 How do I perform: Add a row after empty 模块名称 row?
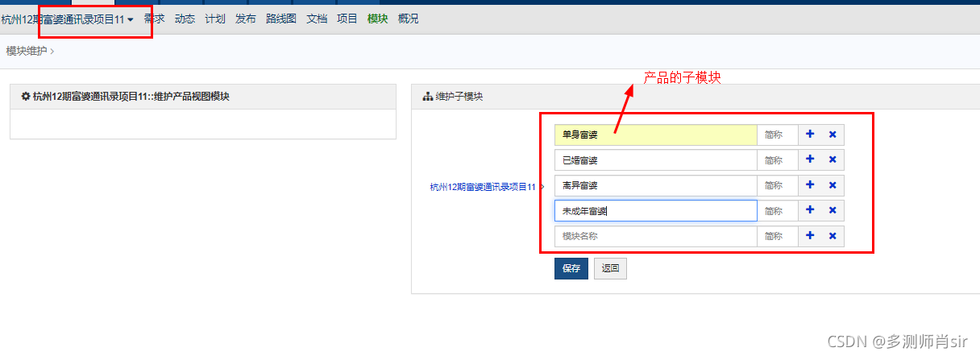810,236
